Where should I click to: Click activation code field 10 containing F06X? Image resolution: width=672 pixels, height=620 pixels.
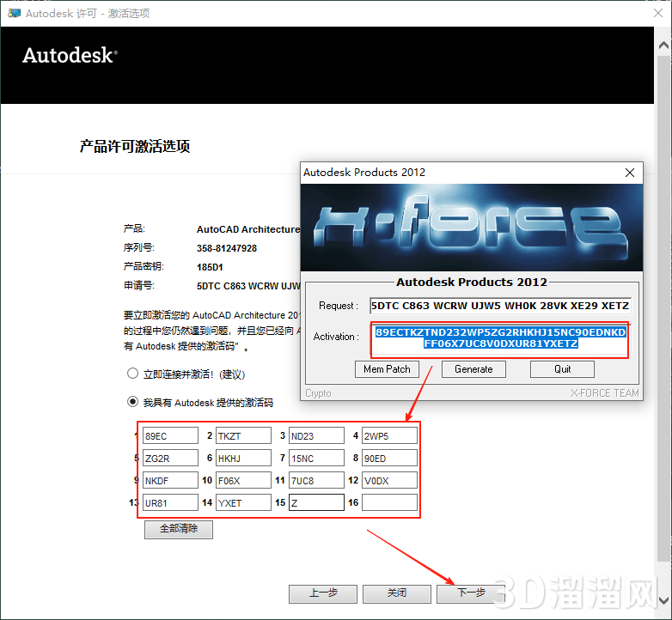243,480
